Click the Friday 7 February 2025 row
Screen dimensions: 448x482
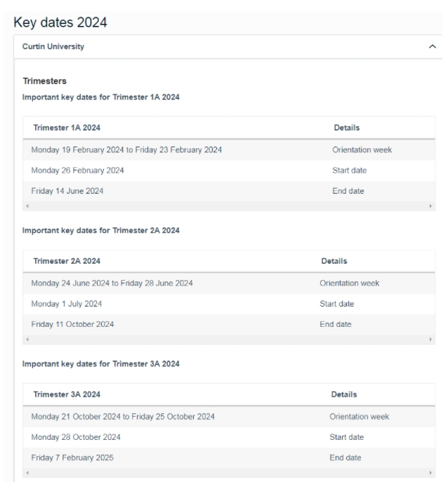pyautogui.click(x=229, y=457)
